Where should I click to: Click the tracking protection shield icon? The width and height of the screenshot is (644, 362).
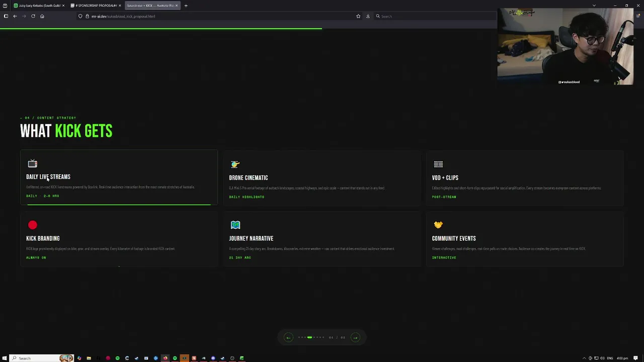pos(80,16)
